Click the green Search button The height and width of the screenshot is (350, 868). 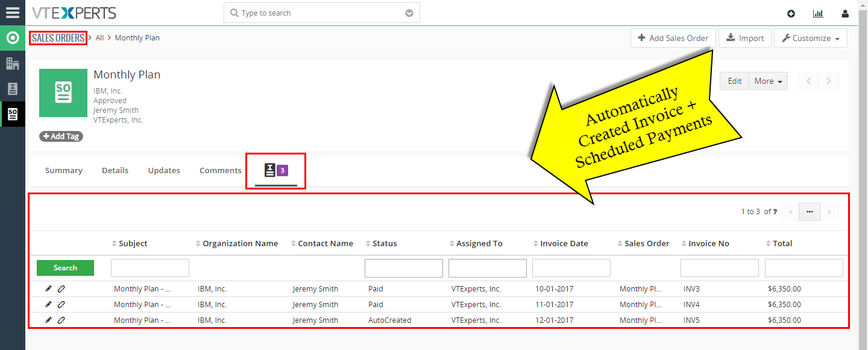point(65,268)
